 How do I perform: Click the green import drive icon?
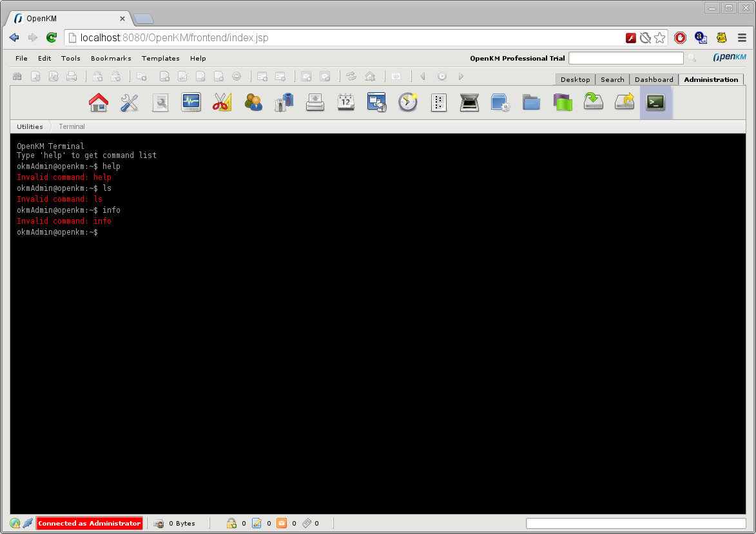(x=594, y=102)
